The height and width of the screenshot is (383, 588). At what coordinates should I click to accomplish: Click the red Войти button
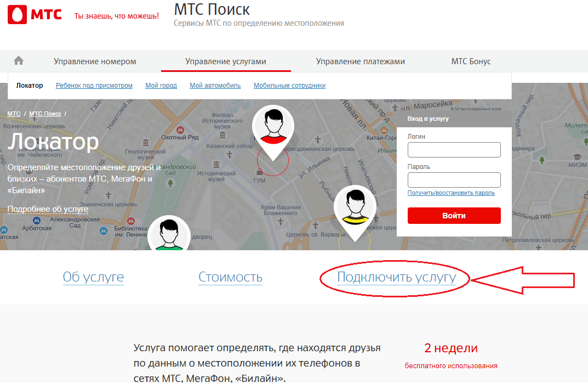coord(454,216)
